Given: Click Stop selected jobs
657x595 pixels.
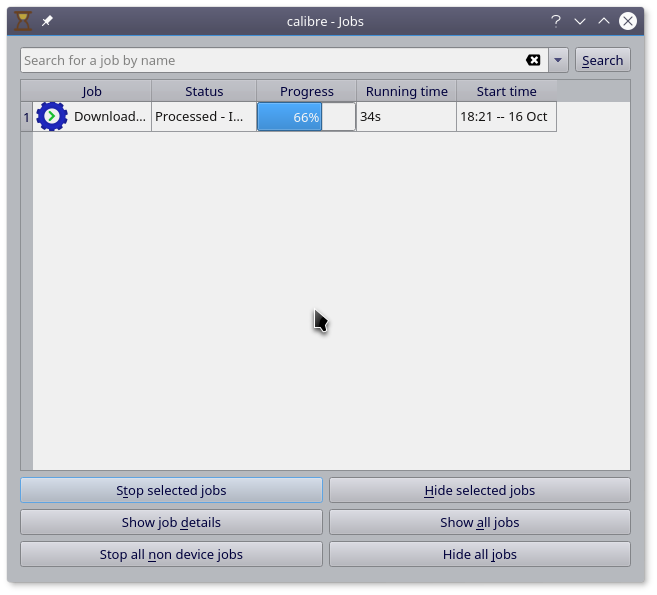Looking at the screenshot, I should pos(171,490).
